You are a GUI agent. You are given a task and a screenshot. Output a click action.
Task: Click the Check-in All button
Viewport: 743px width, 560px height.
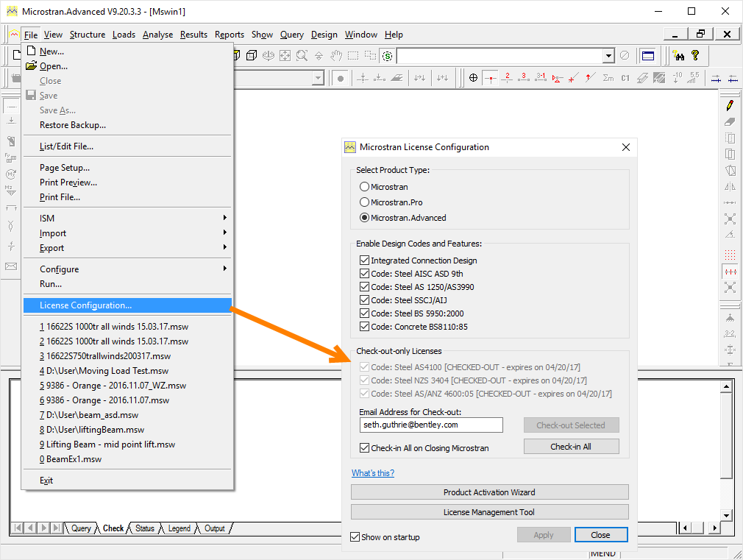[571, 447]
